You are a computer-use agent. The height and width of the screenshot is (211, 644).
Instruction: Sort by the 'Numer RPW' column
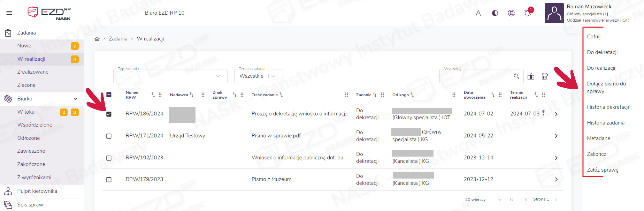tap(153, 95)
